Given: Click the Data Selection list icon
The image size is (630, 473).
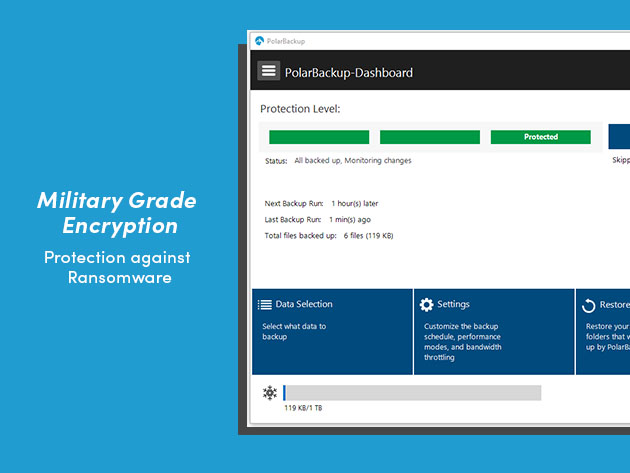Looking at the screenshot, I should [265, 305].
